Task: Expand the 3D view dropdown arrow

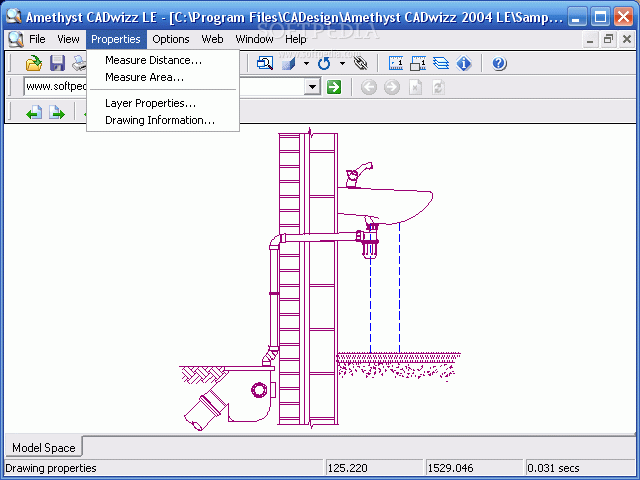Action: coord(307,63)
